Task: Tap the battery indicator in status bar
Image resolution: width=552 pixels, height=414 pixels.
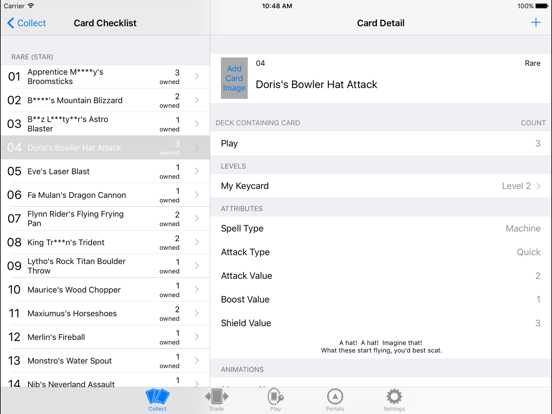Action: tap(542, 6)
